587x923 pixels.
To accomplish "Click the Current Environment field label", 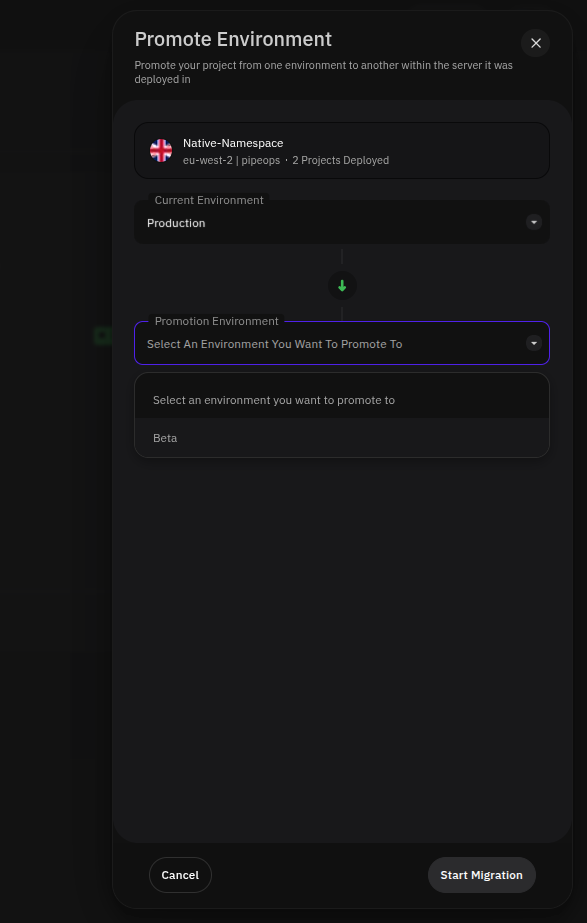I will [209, 200].
